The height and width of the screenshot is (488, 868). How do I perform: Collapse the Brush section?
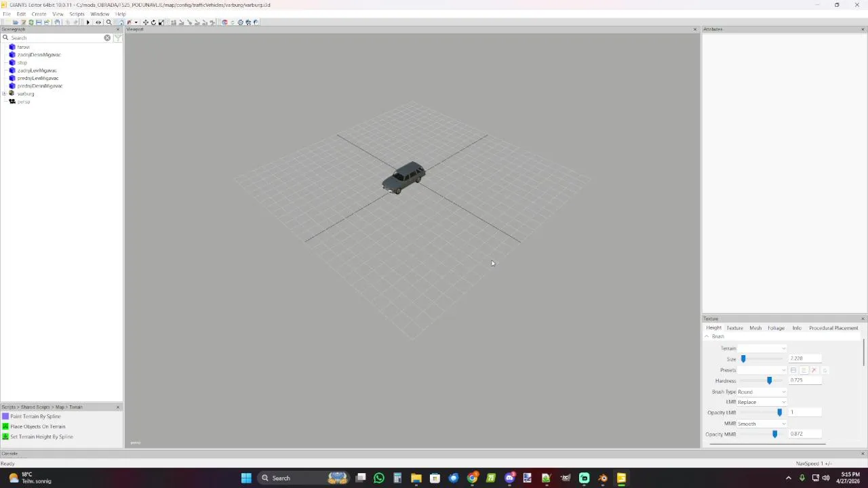coord(707,336)
